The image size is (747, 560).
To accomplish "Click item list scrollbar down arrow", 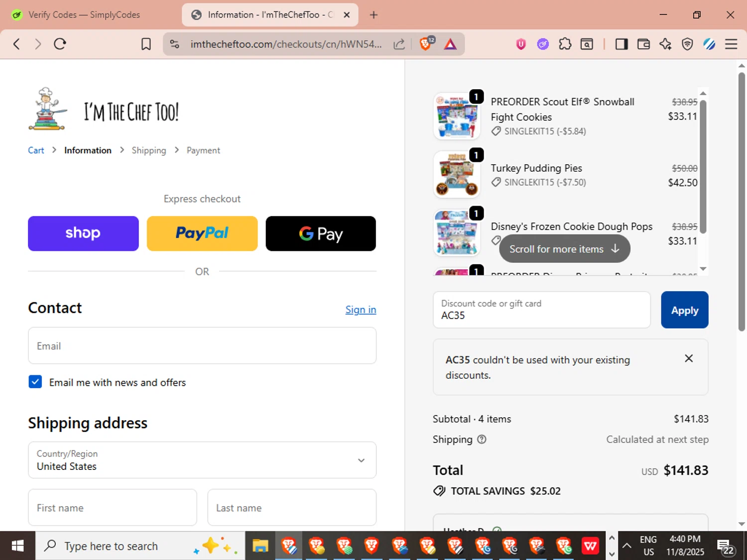I will pyautogui.click(x=703, y=269).
